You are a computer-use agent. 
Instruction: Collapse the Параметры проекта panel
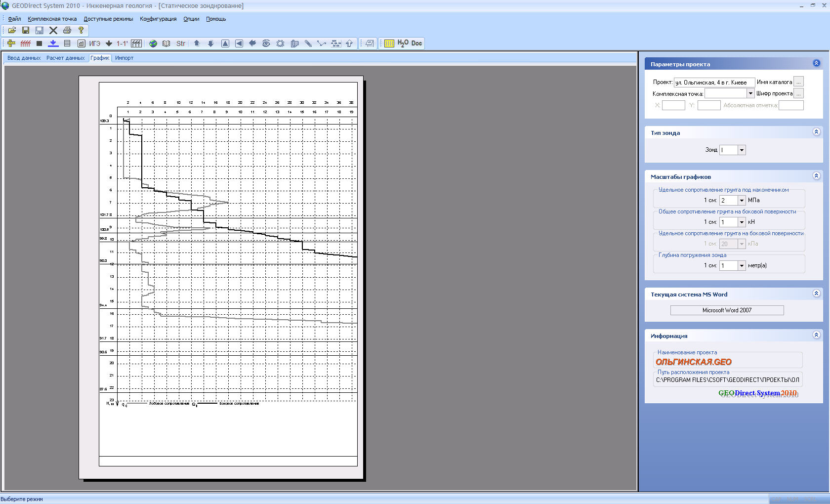[x=816, y=63]
